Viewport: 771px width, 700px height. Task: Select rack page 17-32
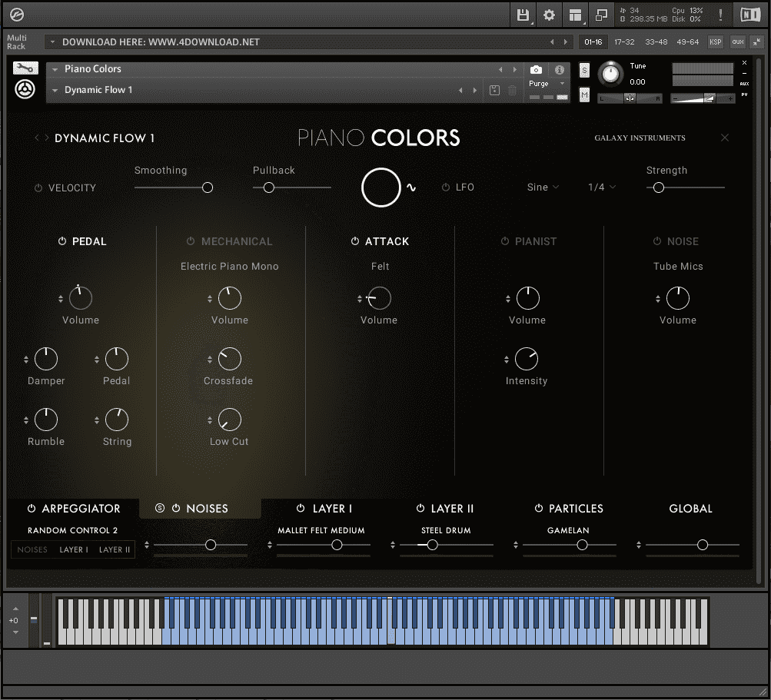[x=624, y=41]
